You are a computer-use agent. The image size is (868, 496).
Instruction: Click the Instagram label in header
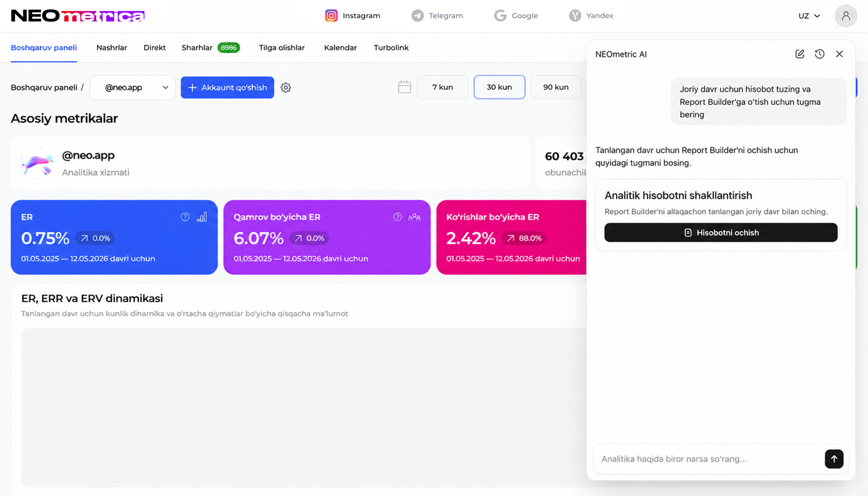361,16
